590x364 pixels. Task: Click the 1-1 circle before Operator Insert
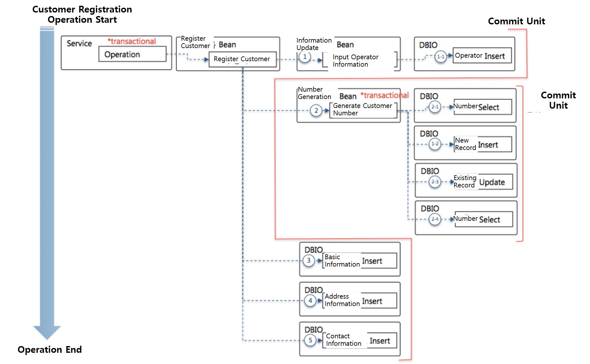441,57
